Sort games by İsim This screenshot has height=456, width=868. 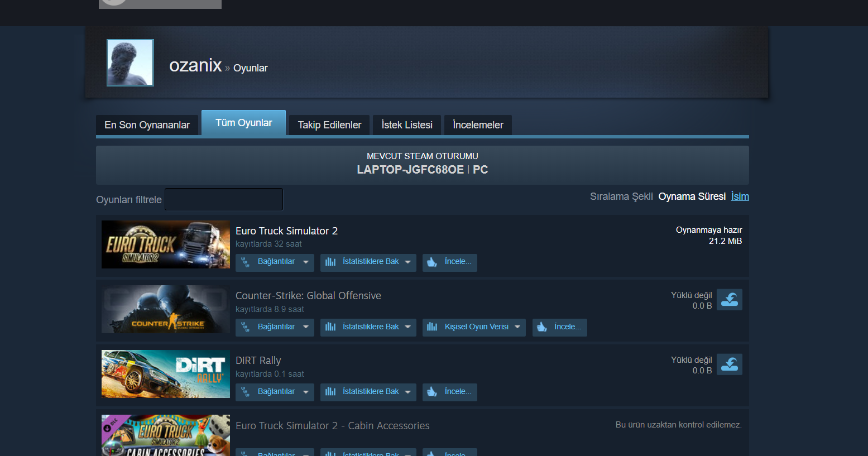point(740,196)
